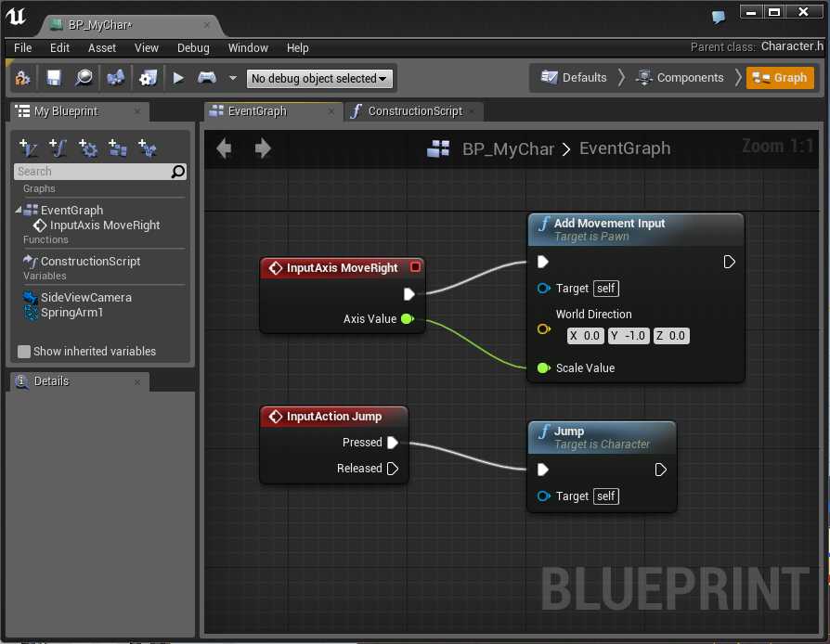The image size is (830, 644).
Task: Select InputAxis MoveRight in the graphs tree
Action: pyautogui.click(x=97, y=225)
